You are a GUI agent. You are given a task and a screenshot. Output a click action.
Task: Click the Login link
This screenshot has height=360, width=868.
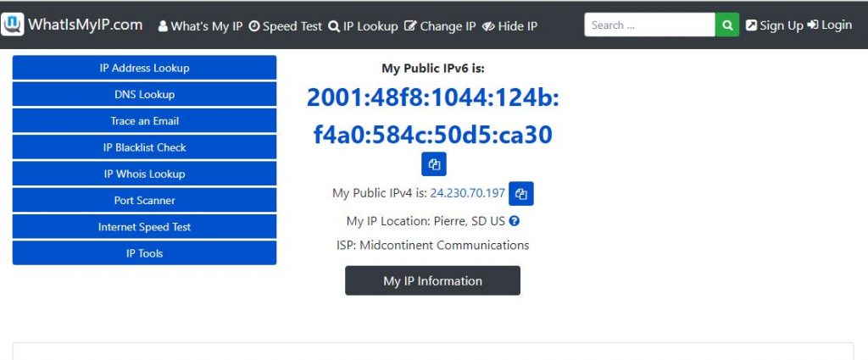tap(830, 25)
